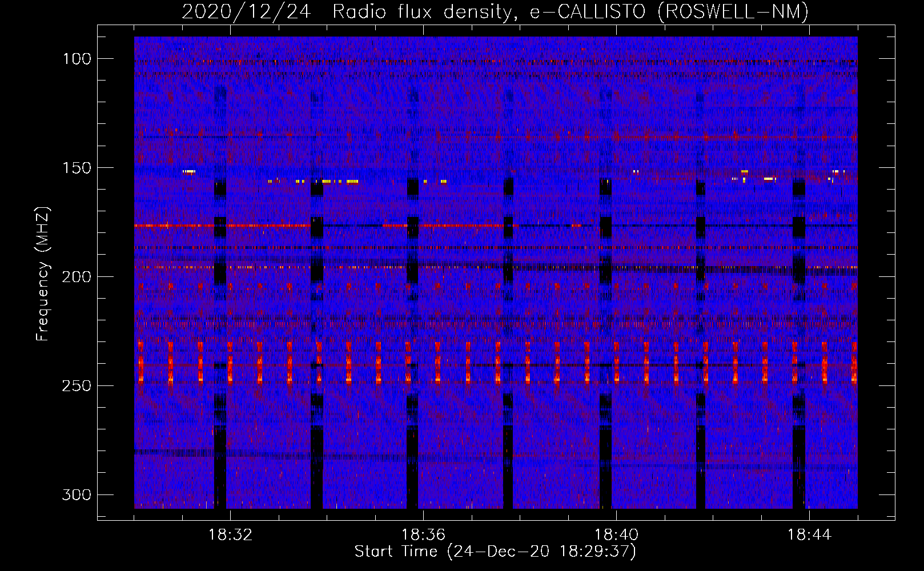This screenshot has width=924, height=571.
Task: Click the 18:36 time tick label
Action: (423, 535)
